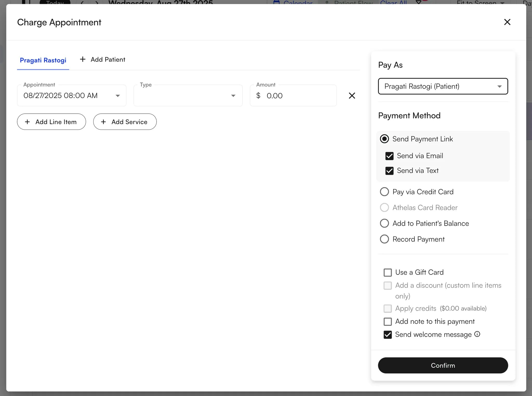532x396 pixels.
Task: Choose Add to Patient's Balance
Action: [x=384, y=223]
